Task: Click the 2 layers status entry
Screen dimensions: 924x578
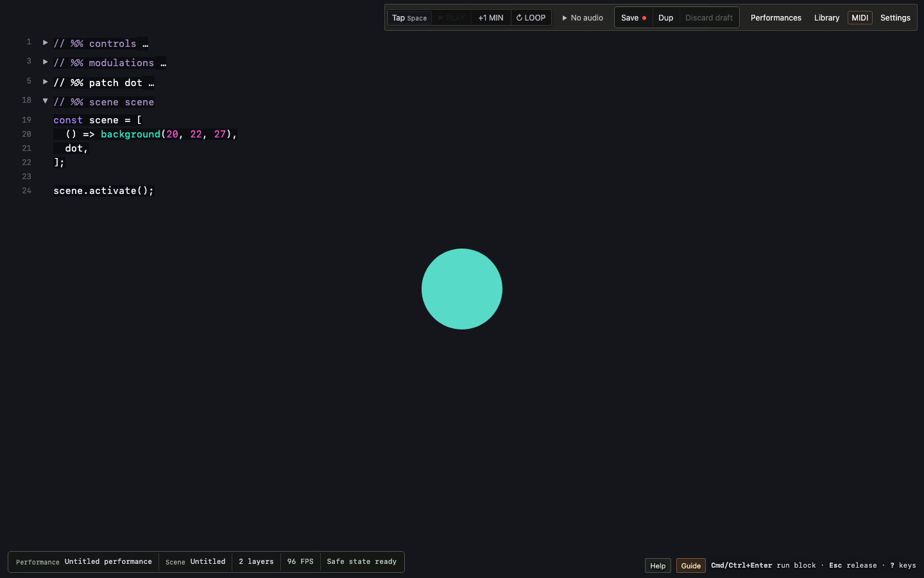Action: 256,562
